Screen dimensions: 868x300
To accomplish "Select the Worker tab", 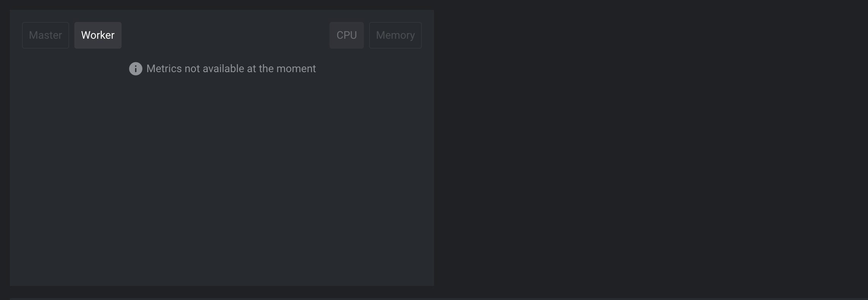I will pyautogui.click(x=98, y=35).
